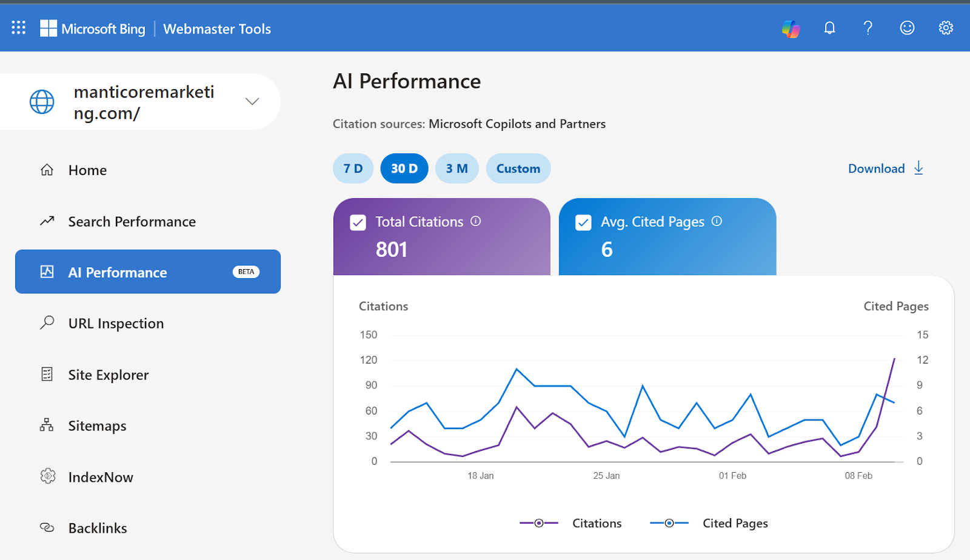Screen dimensions: 970x560
Task: Uncheck the Total Citations checkbox
Action: point(358,222)
